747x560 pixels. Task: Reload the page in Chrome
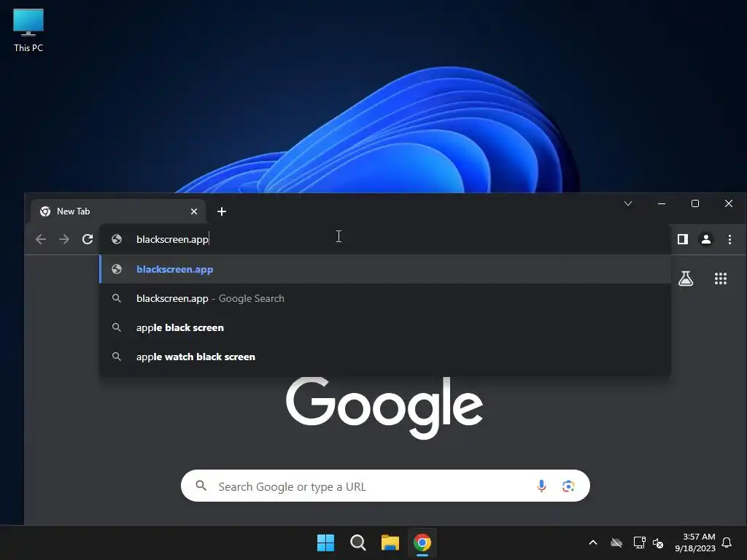(88, 239)
